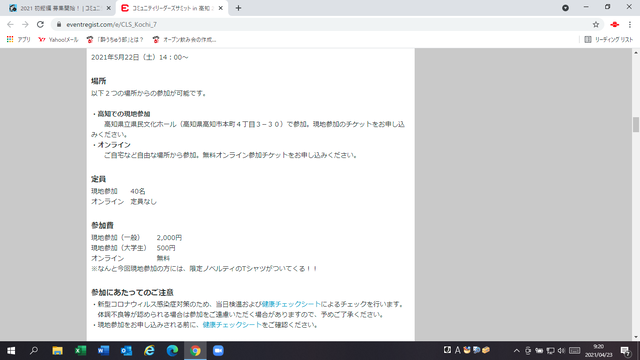The height and width of the screenshot is (360, 640).
Task: Click the Chrome taskbar icon
Action: click(195, 351)
